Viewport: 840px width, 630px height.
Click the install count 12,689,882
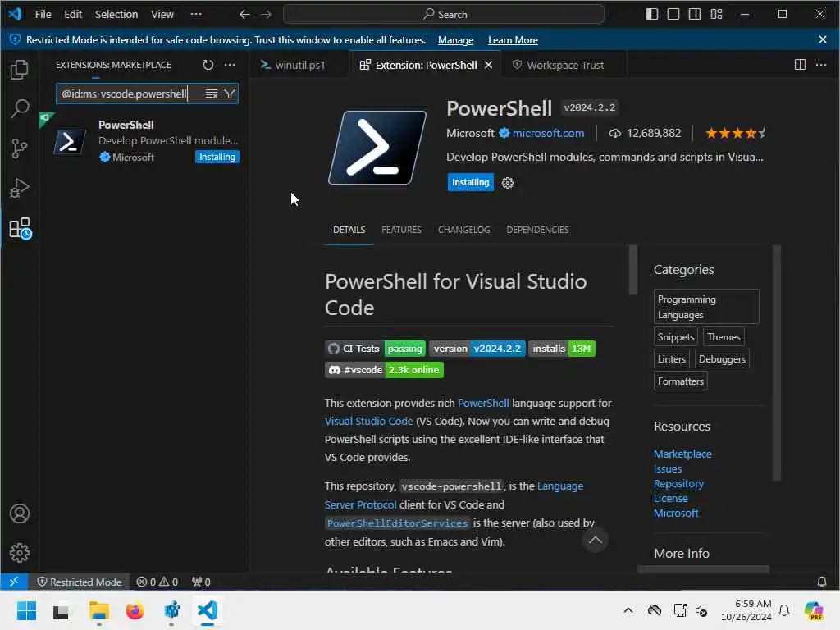tap(646, 133)
